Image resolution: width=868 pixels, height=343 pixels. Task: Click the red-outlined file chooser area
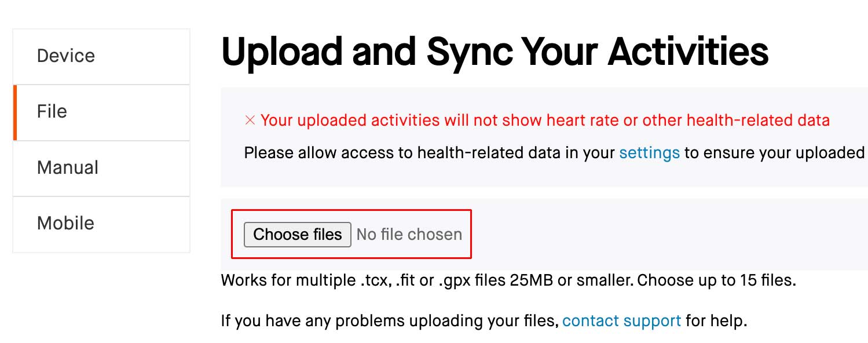point(351,234)
